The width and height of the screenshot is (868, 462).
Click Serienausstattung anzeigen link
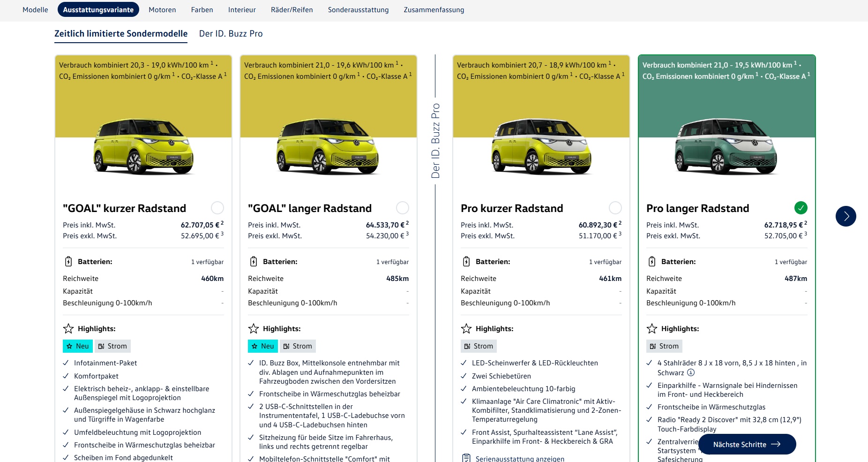click(x=520, y=459)
